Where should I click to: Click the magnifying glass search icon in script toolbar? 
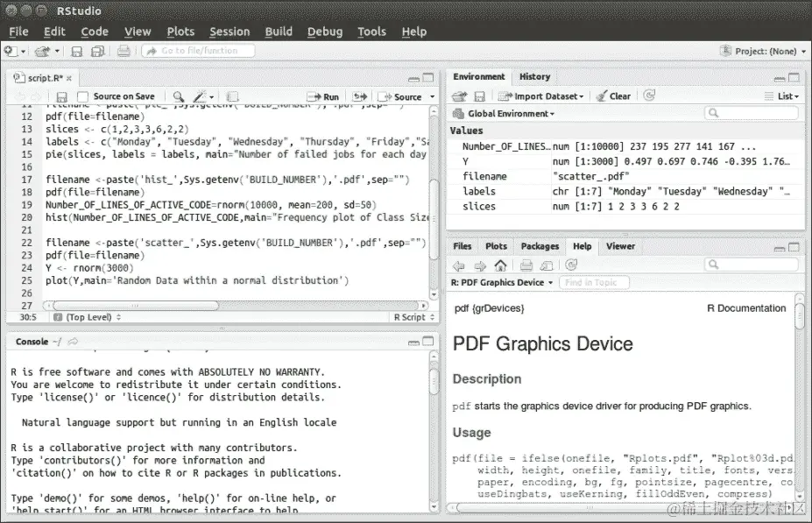point(180,95)
